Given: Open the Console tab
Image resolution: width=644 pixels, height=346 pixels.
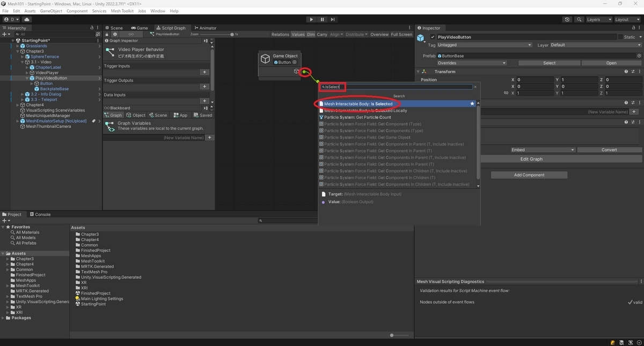Looking at the screenshot, I should point(40,215).
